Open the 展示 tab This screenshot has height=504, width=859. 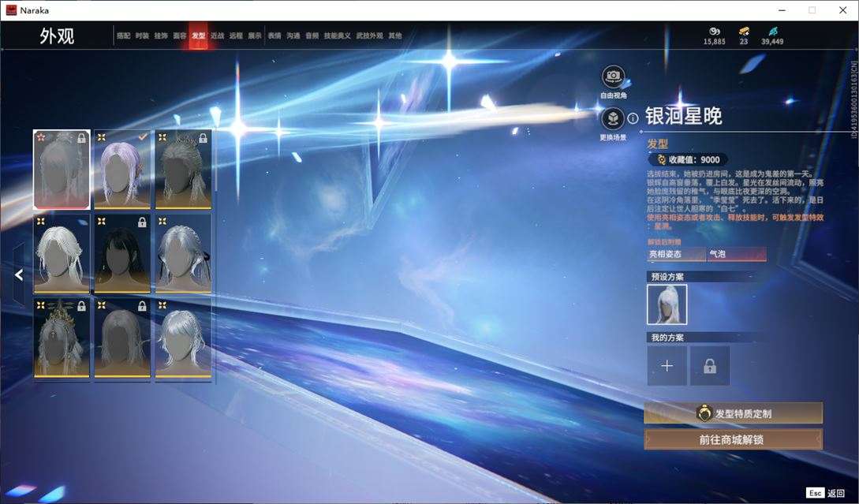[x=255, y=35]
